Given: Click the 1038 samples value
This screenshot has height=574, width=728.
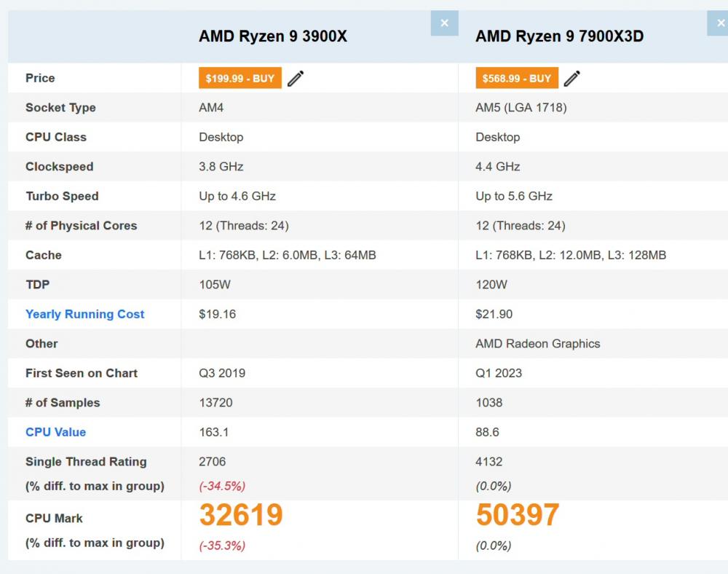Looking at the screenshot, I should (489, 403).
